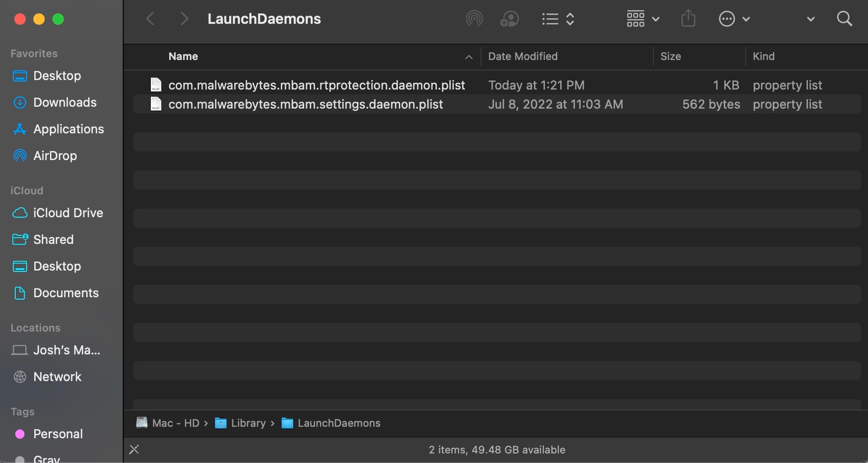Sort by the Size column header
Image resolution: width=868 pixels, height=463 pixels.
[671, 57]
